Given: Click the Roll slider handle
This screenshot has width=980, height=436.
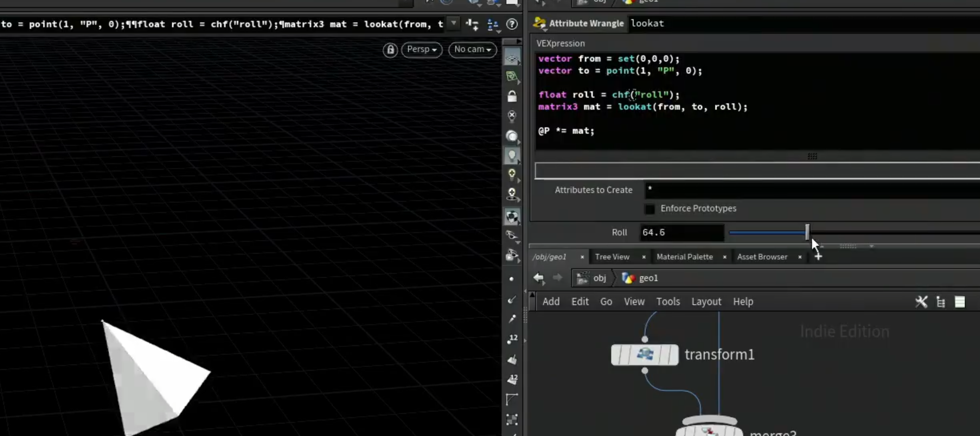Looking at the screenshot, I should pos(807,232).
